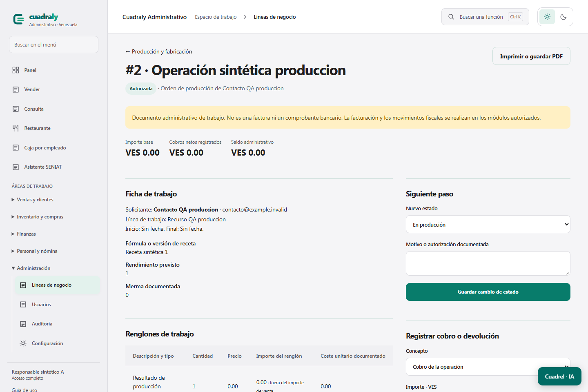588x392 pixels.
Task: Click the Descripción y tipo column header
Action: pyautogui.click(x=153, y=356)
